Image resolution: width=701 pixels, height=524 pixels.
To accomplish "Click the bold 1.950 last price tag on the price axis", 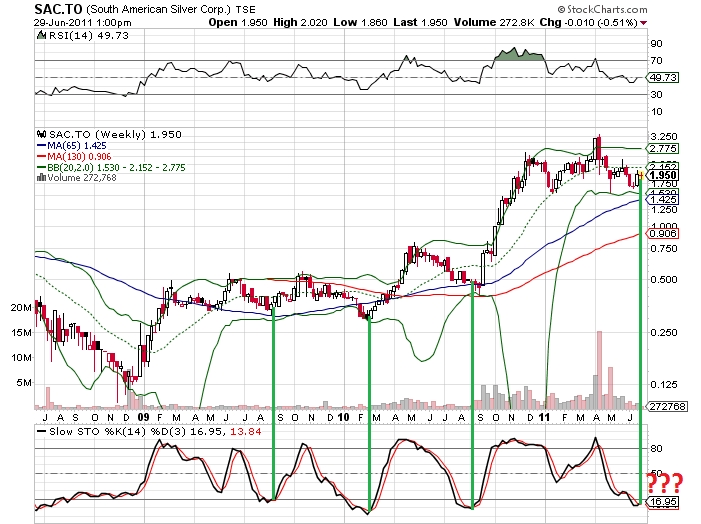I will pos(663,175).
